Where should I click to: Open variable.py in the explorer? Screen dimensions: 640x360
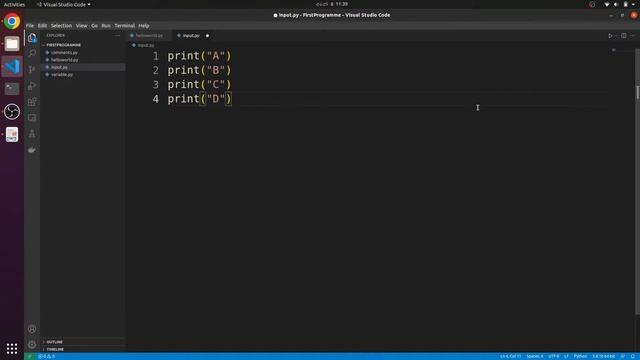pyautogui.click(x=83, y=74)
